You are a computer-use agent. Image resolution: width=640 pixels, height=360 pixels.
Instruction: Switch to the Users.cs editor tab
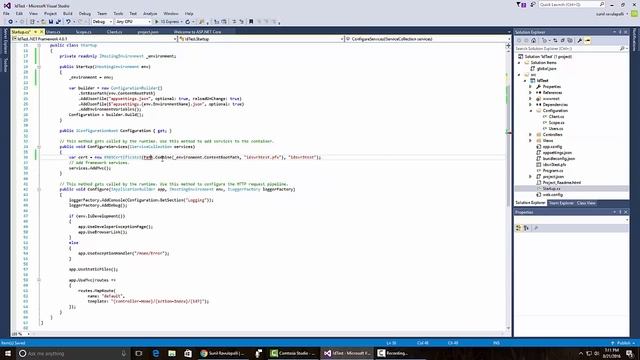[53, 32]
